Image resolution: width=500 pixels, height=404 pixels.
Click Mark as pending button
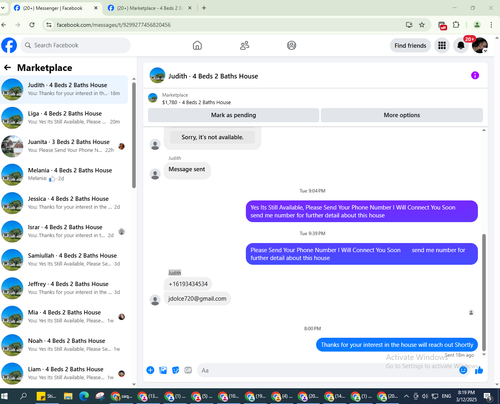coord(233,115)
